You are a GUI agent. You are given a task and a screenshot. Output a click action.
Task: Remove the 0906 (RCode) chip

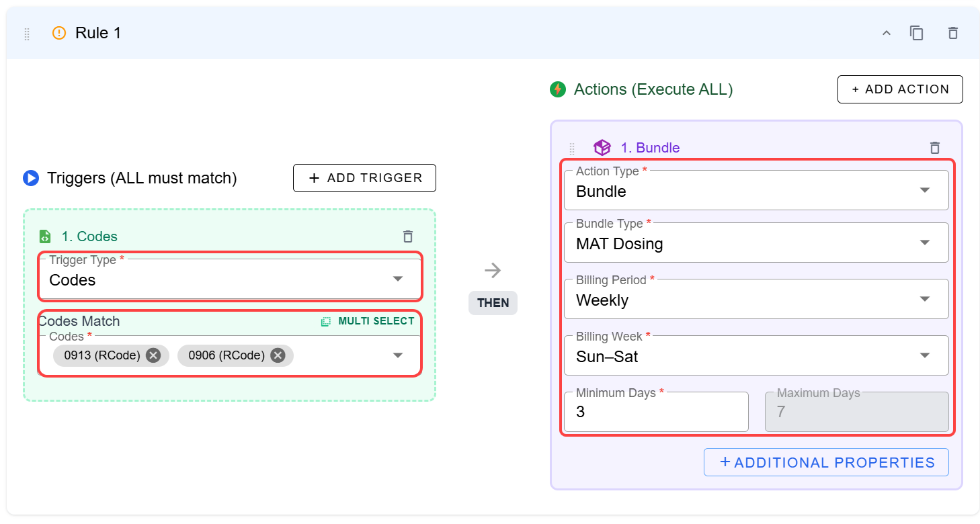[278, 355]
